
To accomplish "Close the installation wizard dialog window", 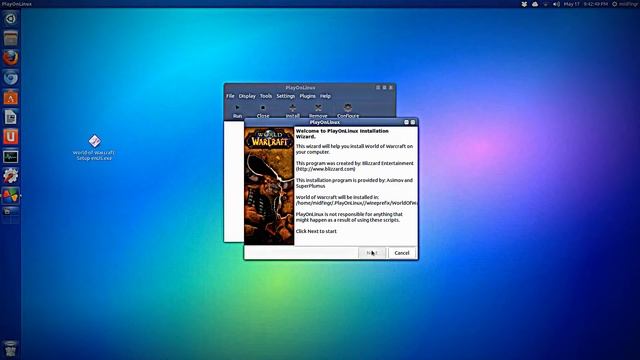I will click(413, 122).
